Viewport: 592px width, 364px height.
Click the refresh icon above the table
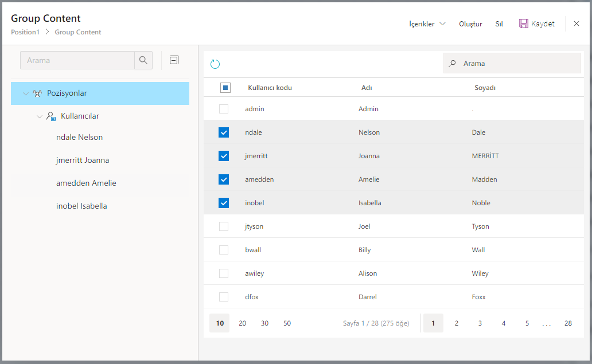click(215, 64)
